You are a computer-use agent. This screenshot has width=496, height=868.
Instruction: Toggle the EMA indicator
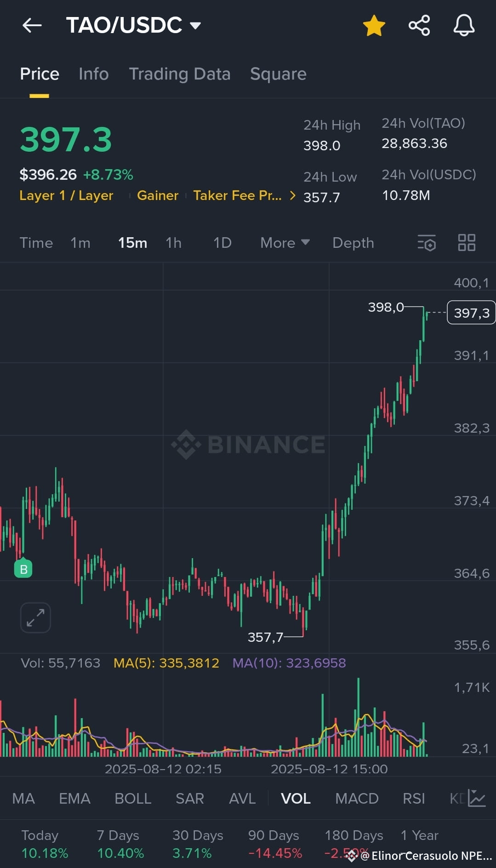(74, 799)
